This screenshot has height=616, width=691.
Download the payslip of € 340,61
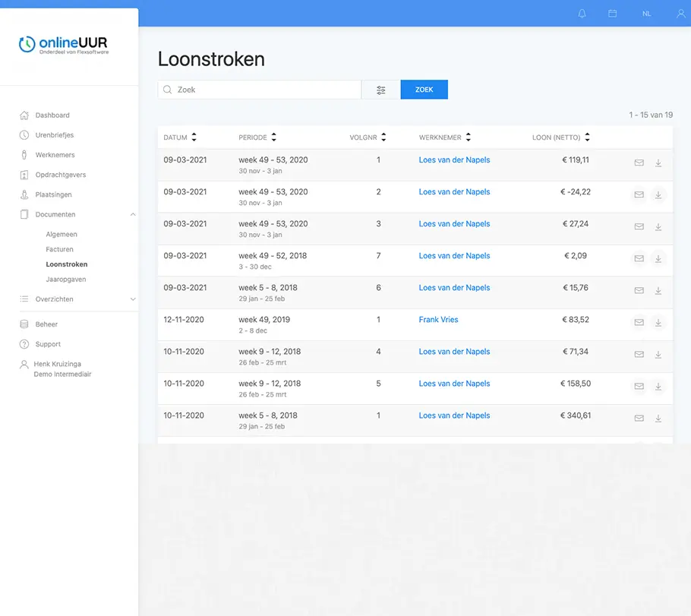[x=658, y=418]
